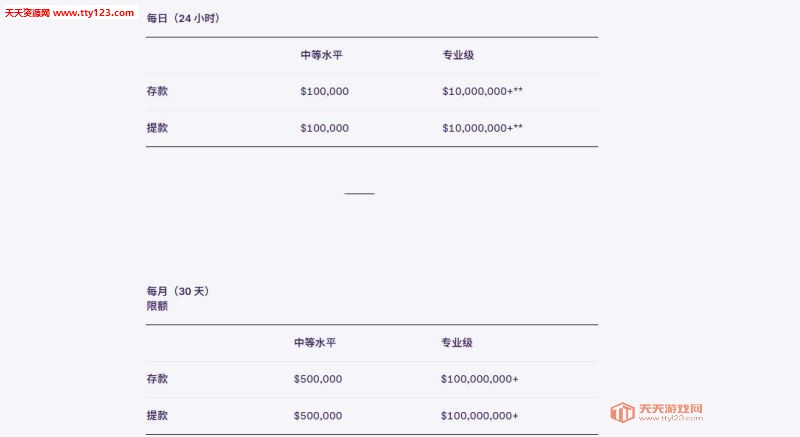Select the daily 存款 row label

157,91
